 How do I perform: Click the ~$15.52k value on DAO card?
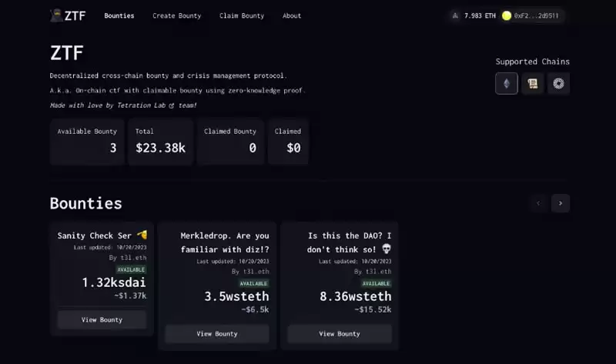373,309
